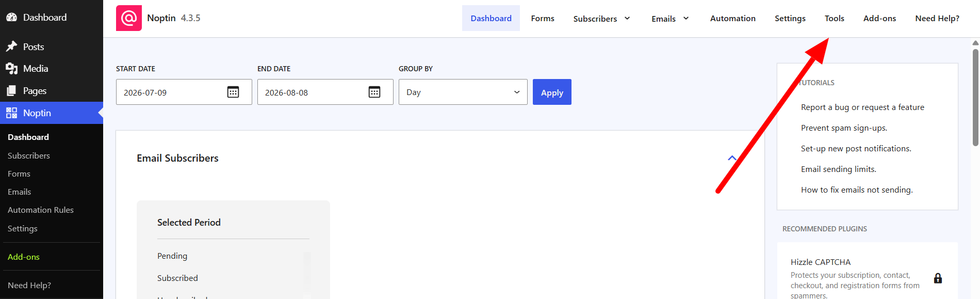Go to Forms in top navigation

543,18
